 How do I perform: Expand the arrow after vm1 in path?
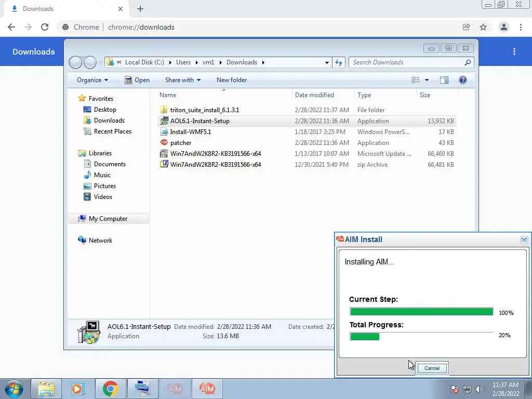pos(220,62)
